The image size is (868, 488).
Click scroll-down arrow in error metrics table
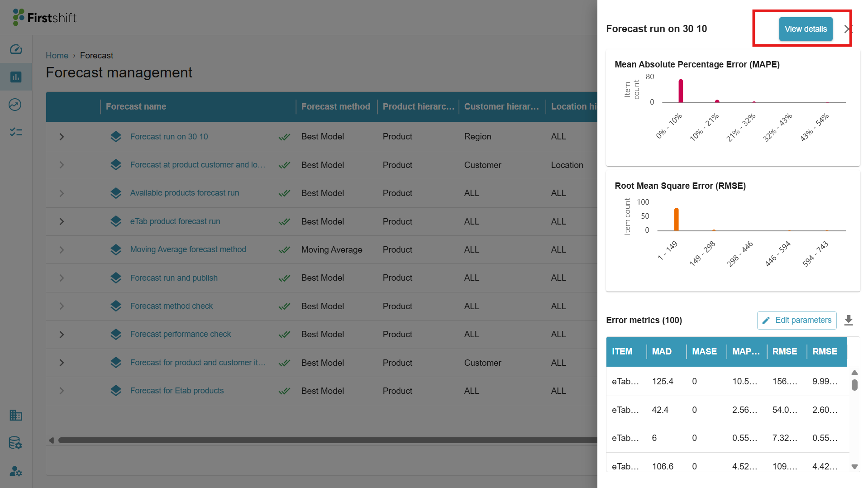854,467
